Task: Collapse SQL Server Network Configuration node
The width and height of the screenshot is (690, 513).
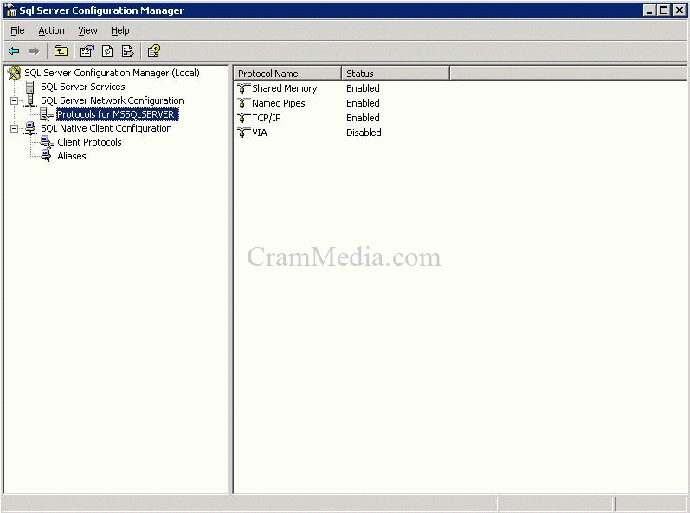Action: [14, 101]
